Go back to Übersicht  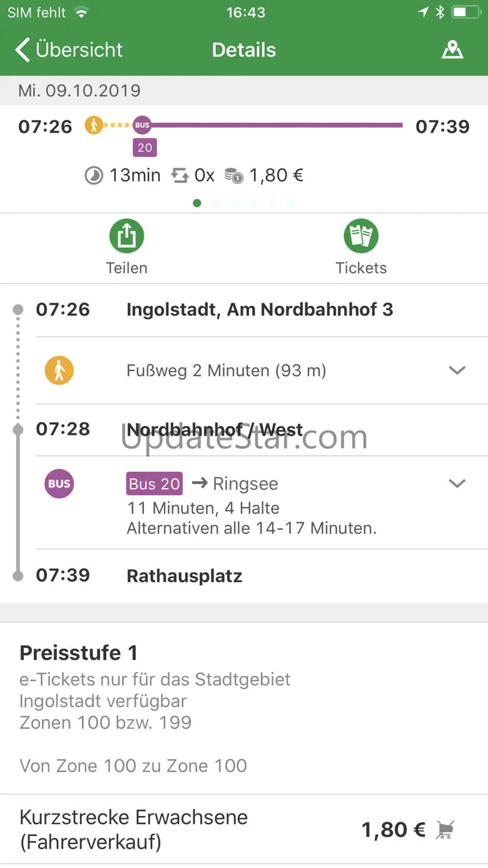69,50
